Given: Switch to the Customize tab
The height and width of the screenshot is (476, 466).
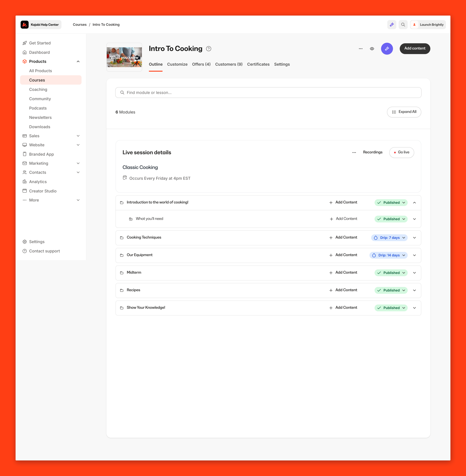Looking at the screenshot, I should 177,64.
